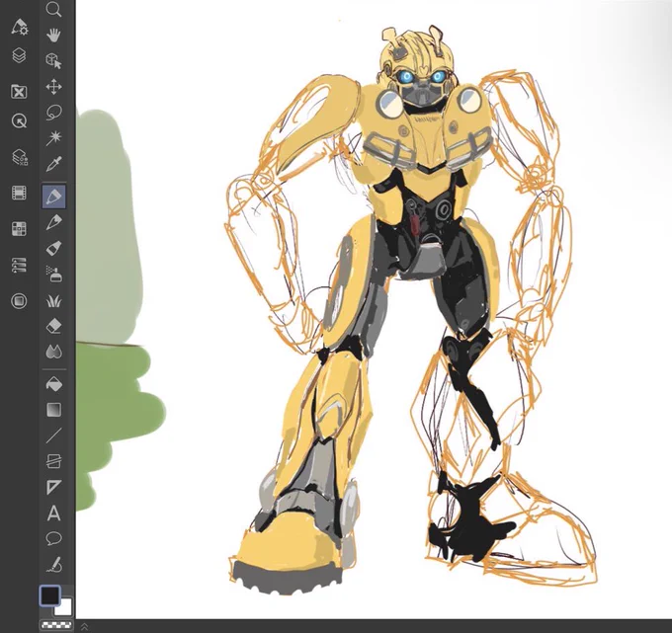
Task: Open the Color Set grid panel
Action: (19, 229)
